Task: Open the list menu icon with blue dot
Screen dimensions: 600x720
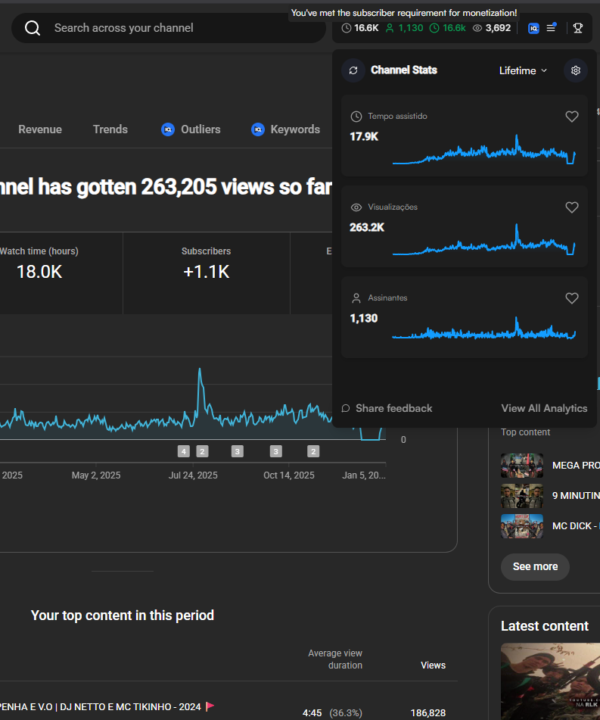Action: tap(551, 28)
